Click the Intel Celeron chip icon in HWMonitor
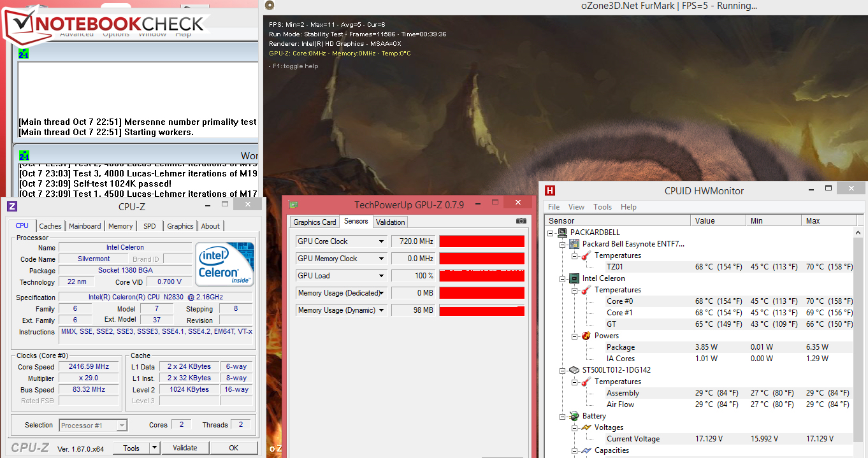 (574, 278)
